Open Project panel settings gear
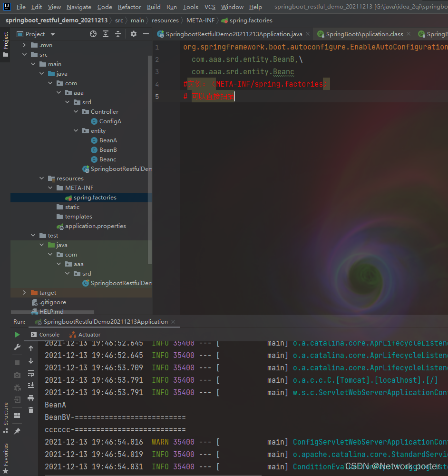 (x=134, y=34)
